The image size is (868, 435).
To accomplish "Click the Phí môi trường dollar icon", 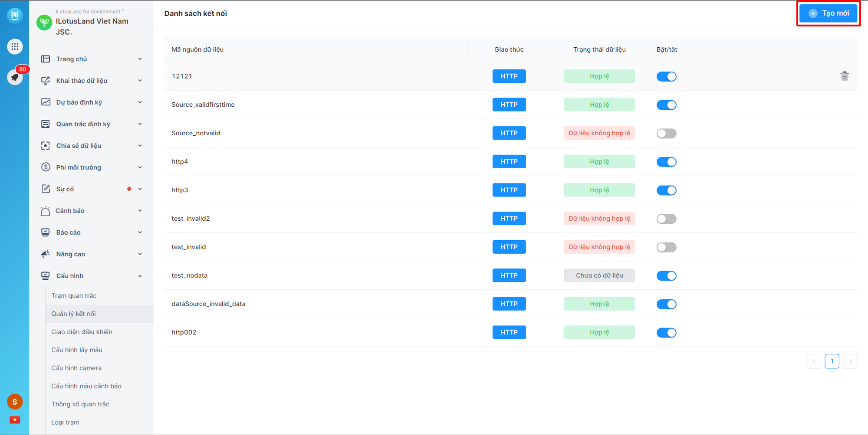I will [46, 167].
